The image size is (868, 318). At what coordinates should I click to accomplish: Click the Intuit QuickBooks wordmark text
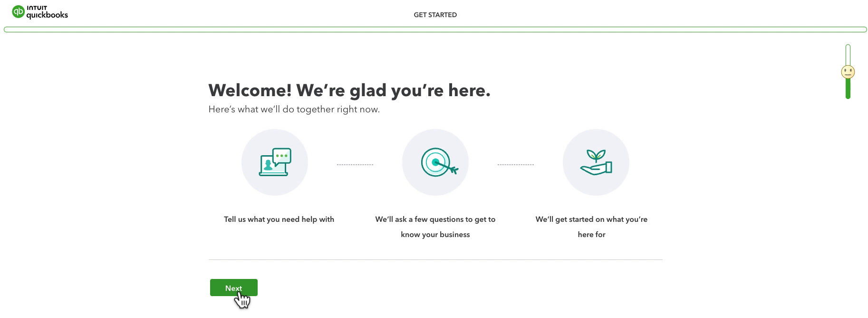[47, 12]
